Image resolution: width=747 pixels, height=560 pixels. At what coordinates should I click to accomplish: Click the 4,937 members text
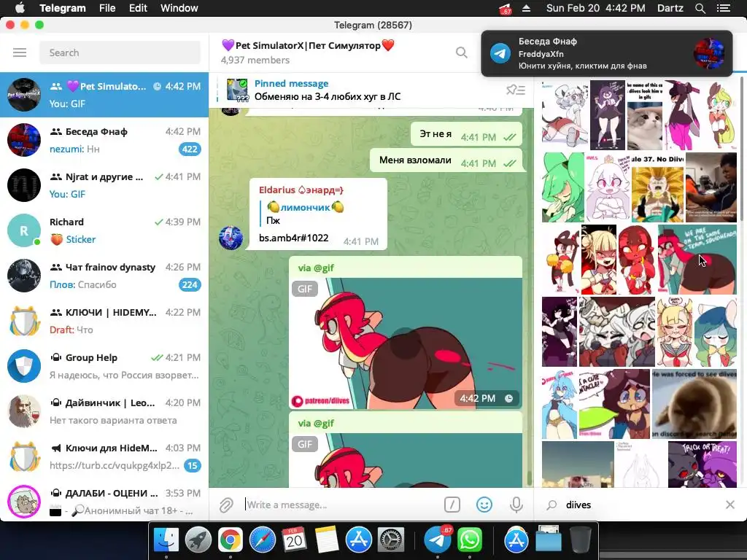pyautogui.click(x=255, y=60)
